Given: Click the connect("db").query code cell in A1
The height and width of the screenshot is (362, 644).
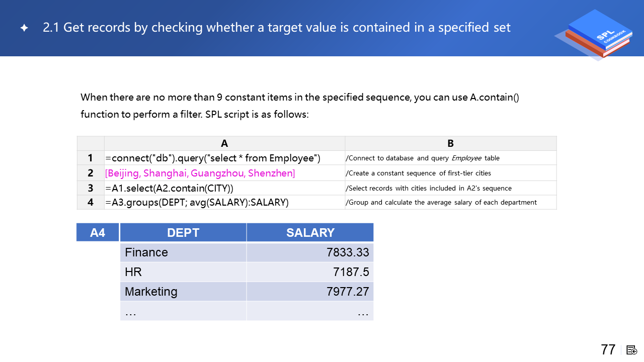Looking at the screenshot, I should pyautogui.click(x=213, y=158).
